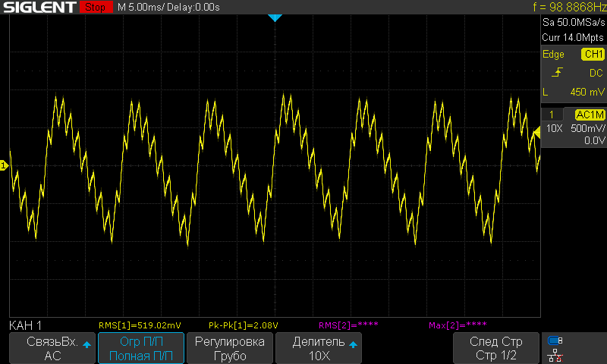The height and width of the screenshot is (364, 607).
Task: Click the yellow CH1 trigger source badge
Action: coord(592,55)
